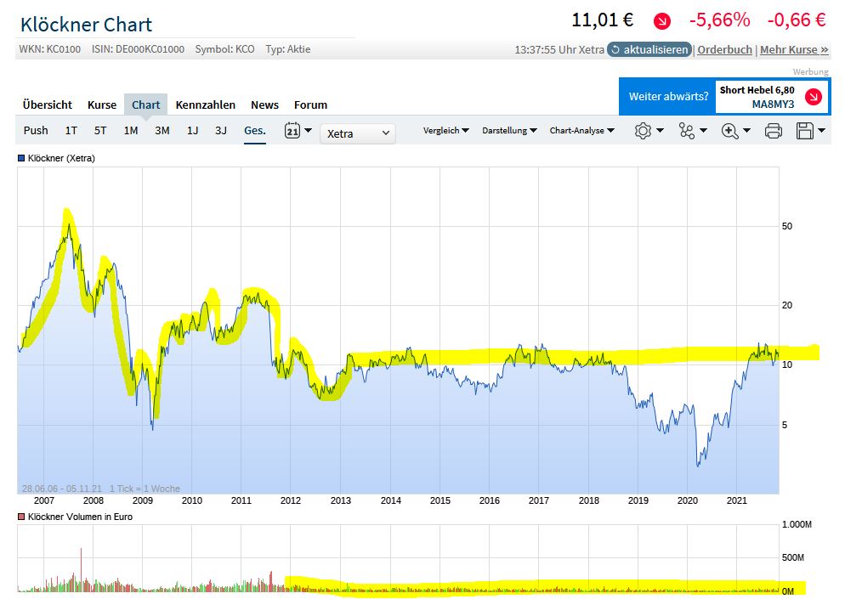Viewport: 845px width, 616px height.
Task: Open the calendar date range icon
Action: click(x=292, y=130)
